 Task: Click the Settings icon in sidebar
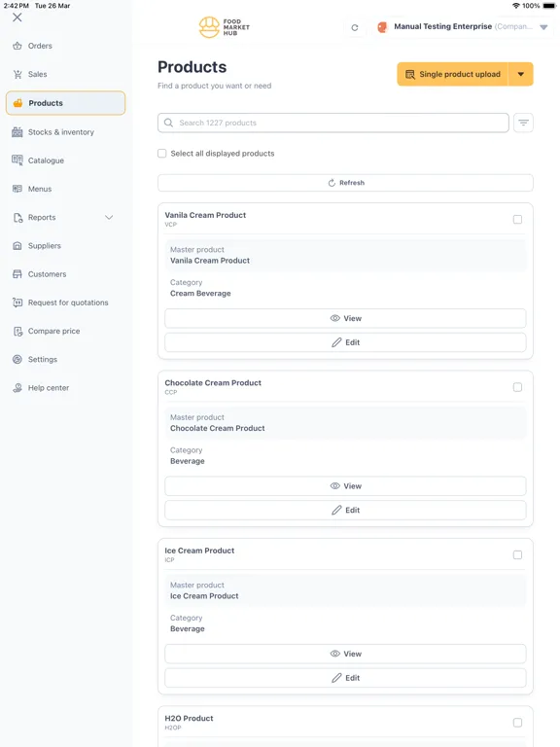point(17,360)
